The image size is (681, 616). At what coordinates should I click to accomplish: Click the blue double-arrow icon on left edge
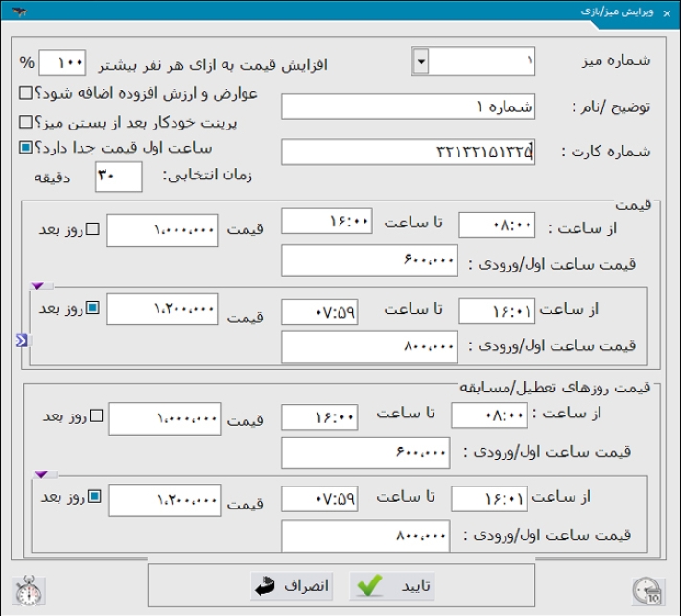tap(23, 340)
